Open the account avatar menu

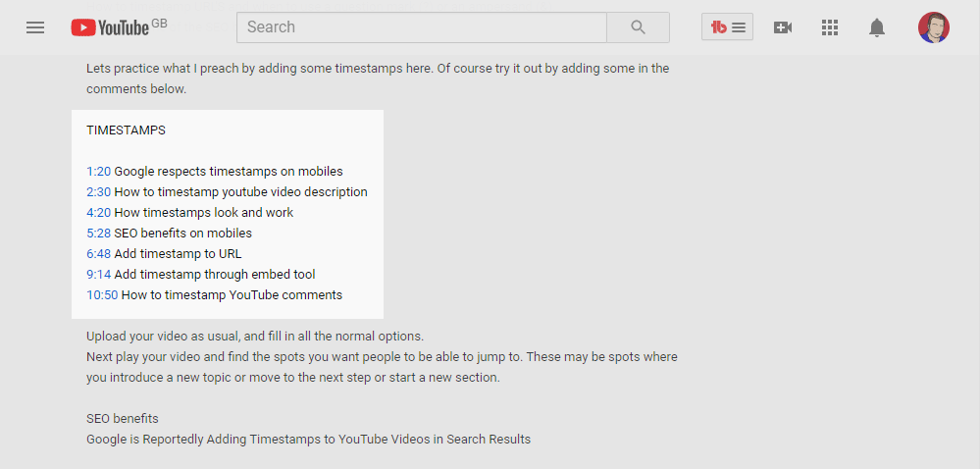click(x=934, y=27)
